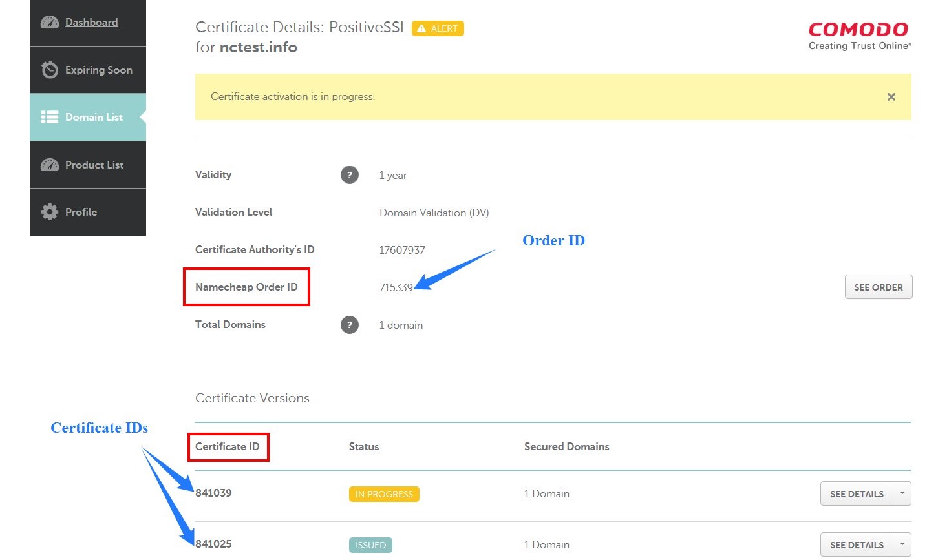
Task: Click the Validation Level label
Action: coord(233,212)
